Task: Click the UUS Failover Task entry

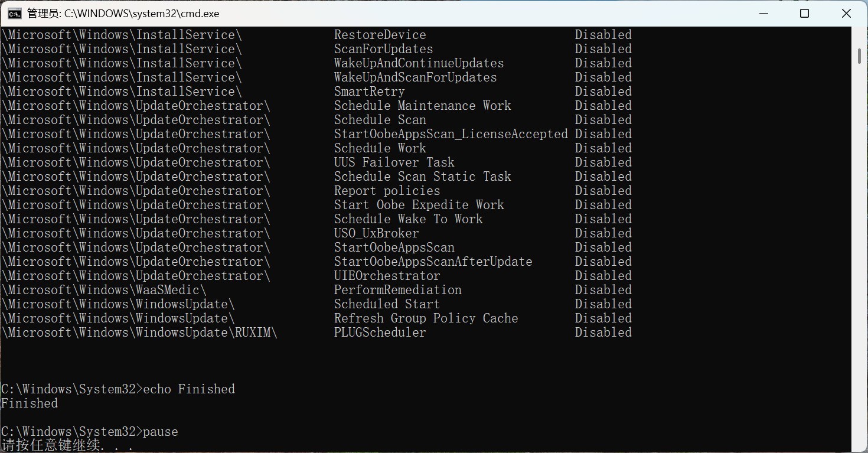Action: point(394,162)
